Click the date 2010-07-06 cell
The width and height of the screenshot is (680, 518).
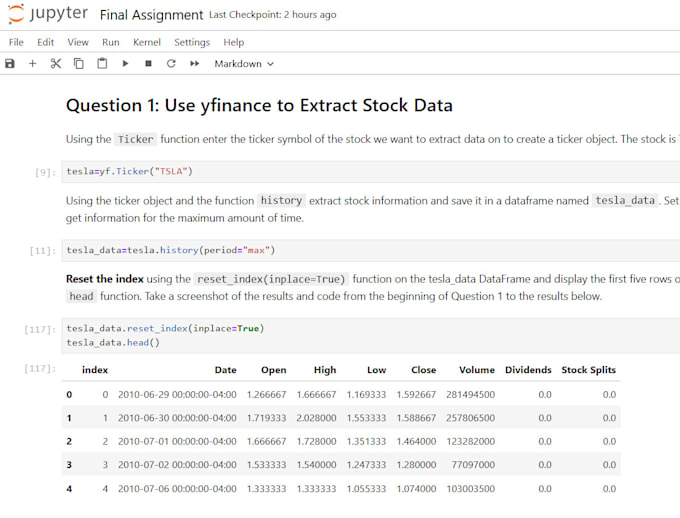click(177, 489)
